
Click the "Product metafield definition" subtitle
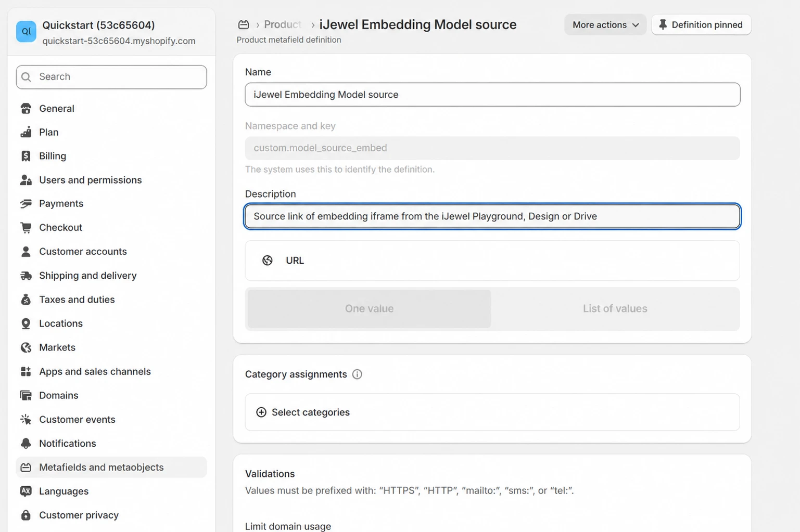289,40
